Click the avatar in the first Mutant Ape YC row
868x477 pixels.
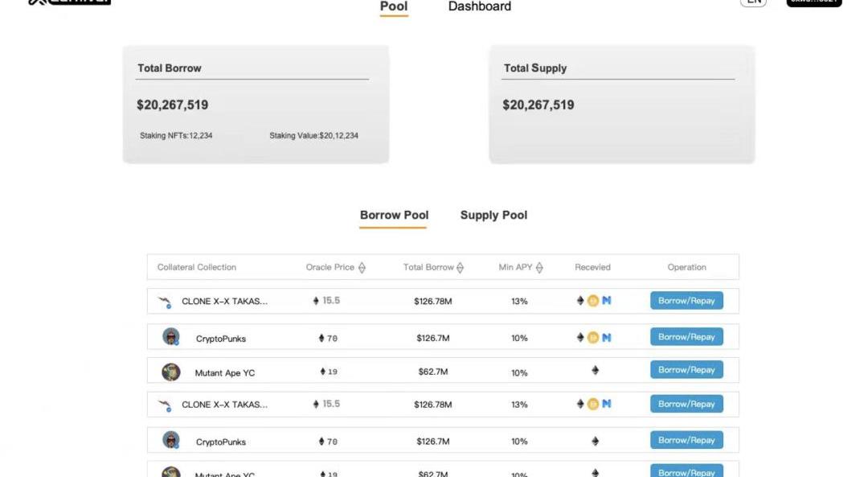point(171,372)
